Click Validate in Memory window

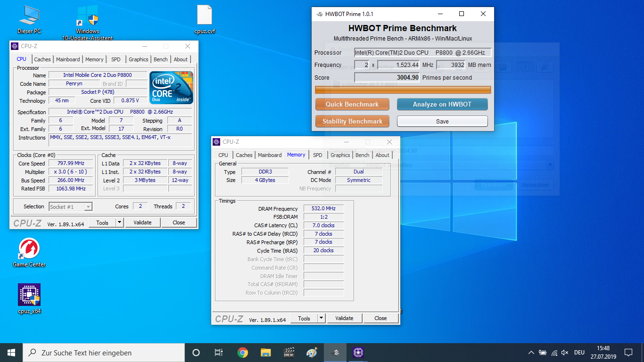344,318
